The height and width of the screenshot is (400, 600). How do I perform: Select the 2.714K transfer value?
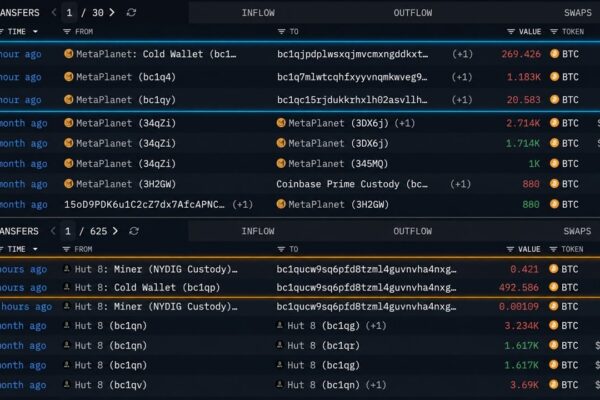click(x=523, y=123)
